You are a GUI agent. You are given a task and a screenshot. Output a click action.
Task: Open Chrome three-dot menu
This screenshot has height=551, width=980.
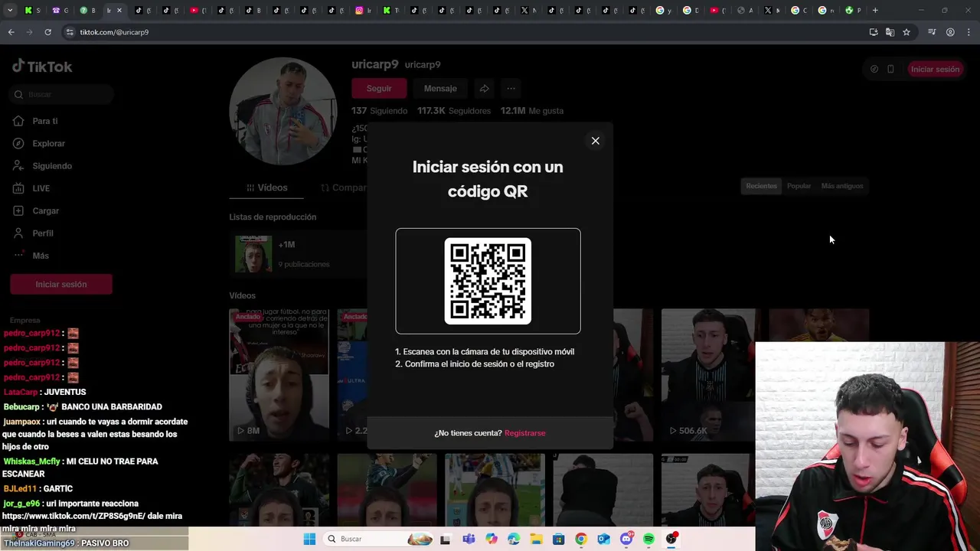[x=969, y=32]
